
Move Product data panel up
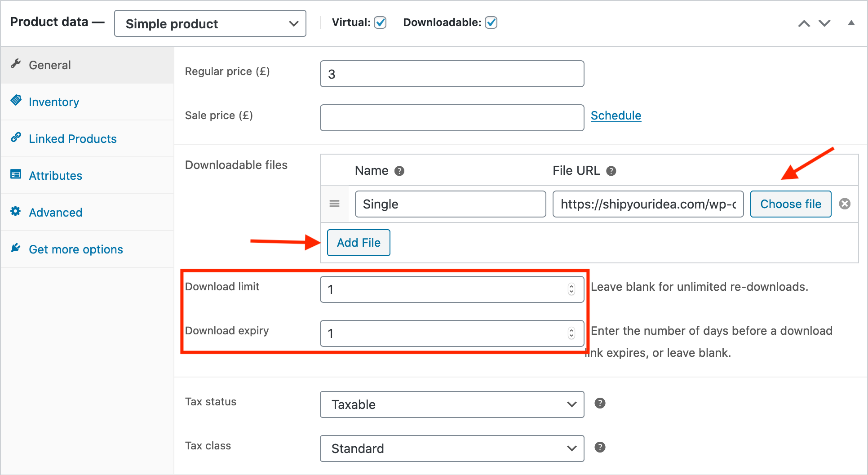pos(804,23)
